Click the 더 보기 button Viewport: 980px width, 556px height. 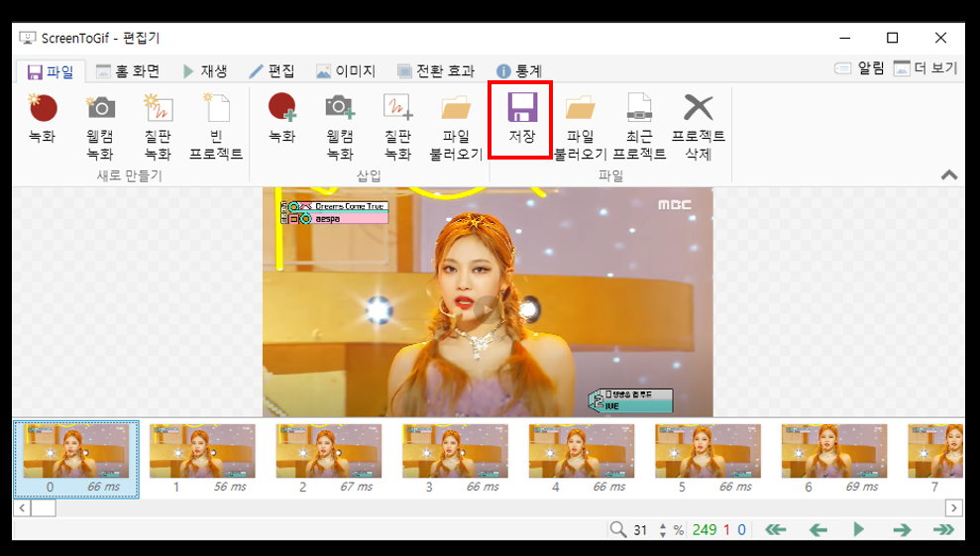point(926,68)
